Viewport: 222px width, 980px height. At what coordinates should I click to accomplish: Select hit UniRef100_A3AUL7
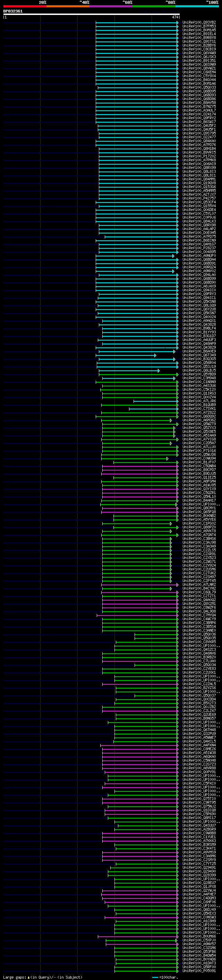[199, 110]
